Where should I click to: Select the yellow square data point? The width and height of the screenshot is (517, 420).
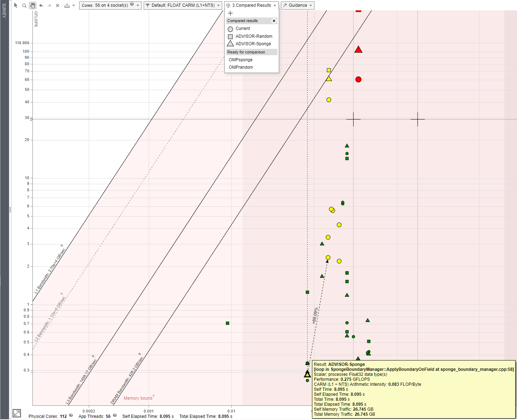coord(329,70)
